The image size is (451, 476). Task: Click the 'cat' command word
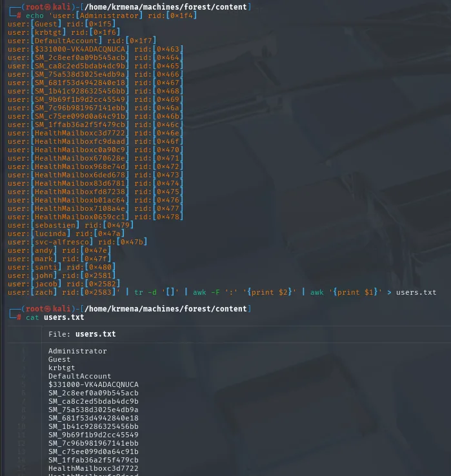[x=32, y=317]
